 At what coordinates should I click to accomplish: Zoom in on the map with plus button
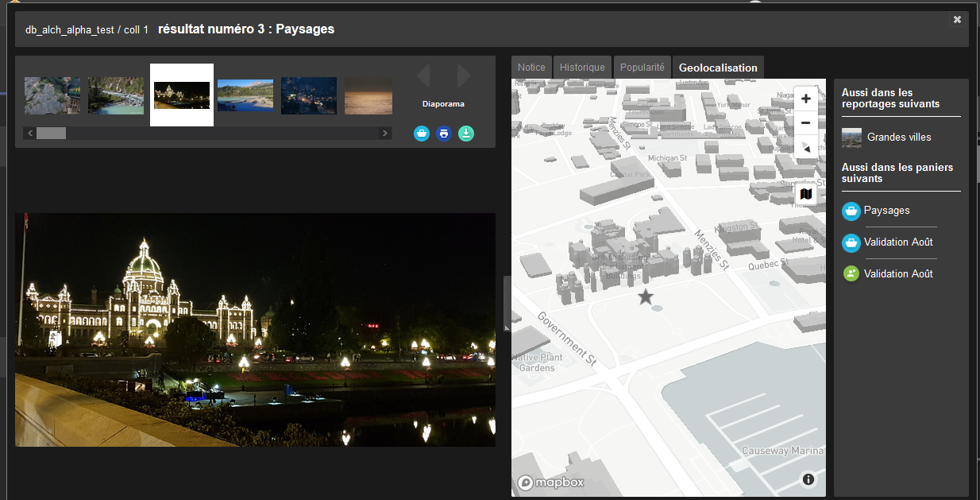tap(805, 99)
